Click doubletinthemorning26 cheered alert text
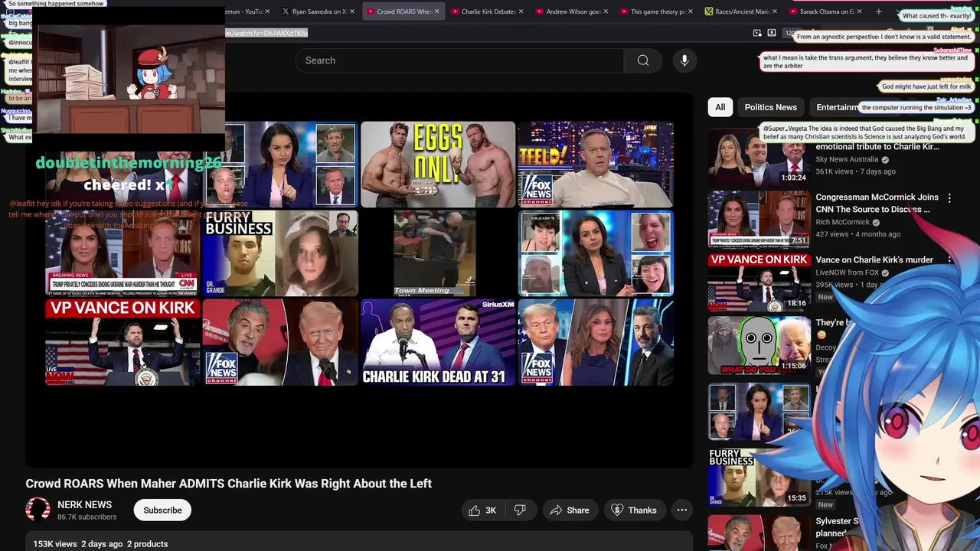The height and width of the screenshot is (551, 980). coord(129,173)
